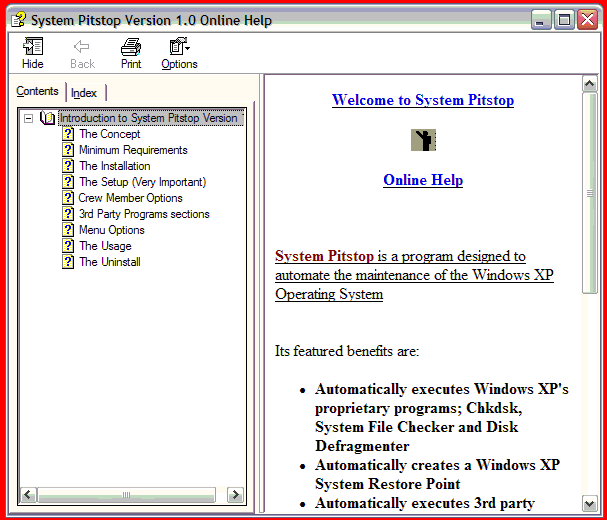The width and height of the screenshot is (607, 520).
Task: Click the Welcome to System Pitstop link
Action: (x=422, y=100)
